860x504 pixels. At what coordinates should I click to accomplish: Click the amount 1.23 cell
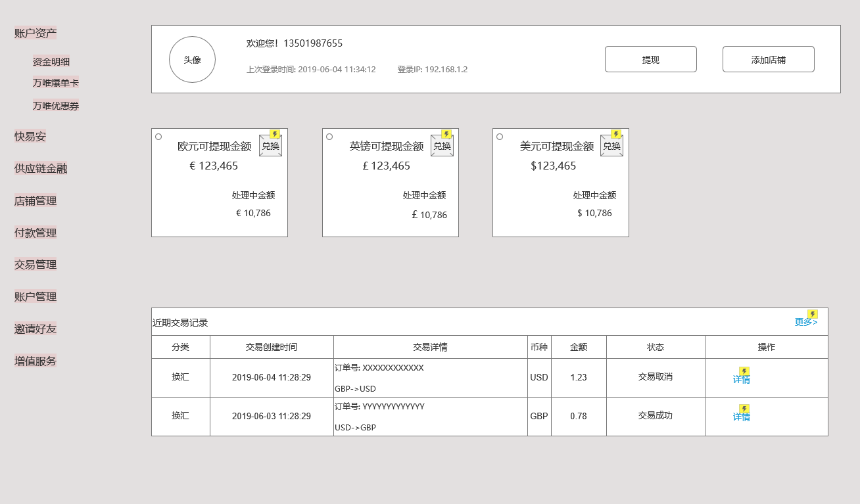tap(579, 378)
